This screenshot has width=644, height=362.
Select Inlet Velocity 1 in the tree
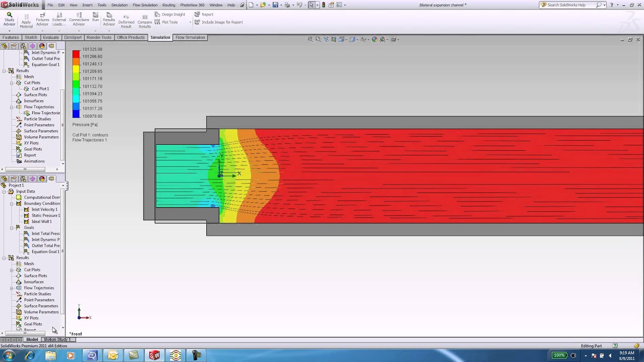point(44,210)
